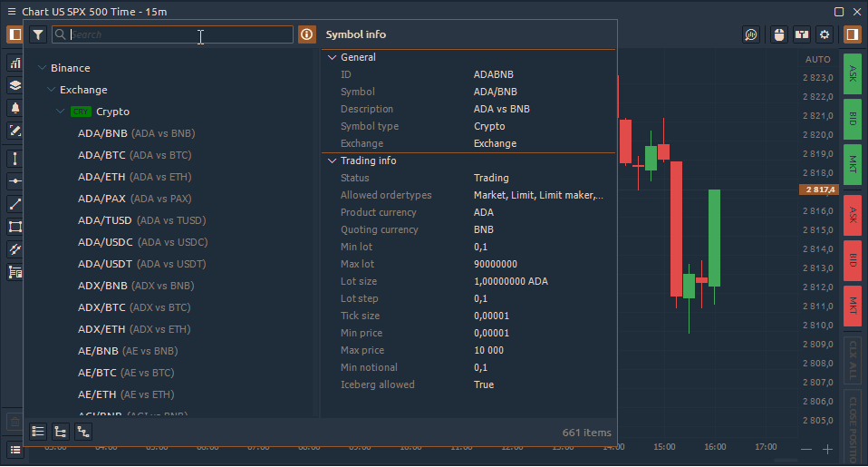The image size is (868, 467).
Task: Select AE/ETH symbol
Action: pos(126,394)
